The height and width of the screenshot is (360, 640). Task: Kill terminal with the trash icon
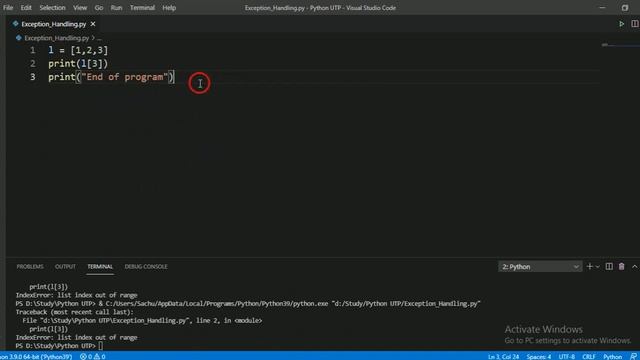pos(622,267)
